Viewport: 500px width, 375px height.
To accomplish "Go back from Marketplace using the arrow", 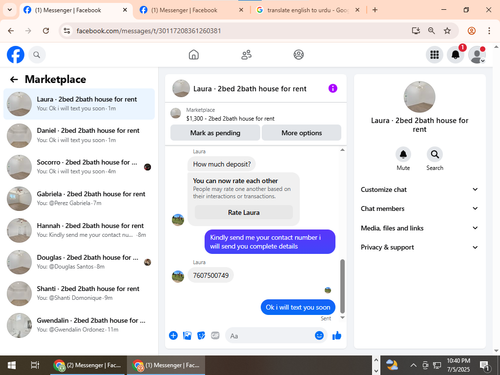I will click(x=14, y=79).
